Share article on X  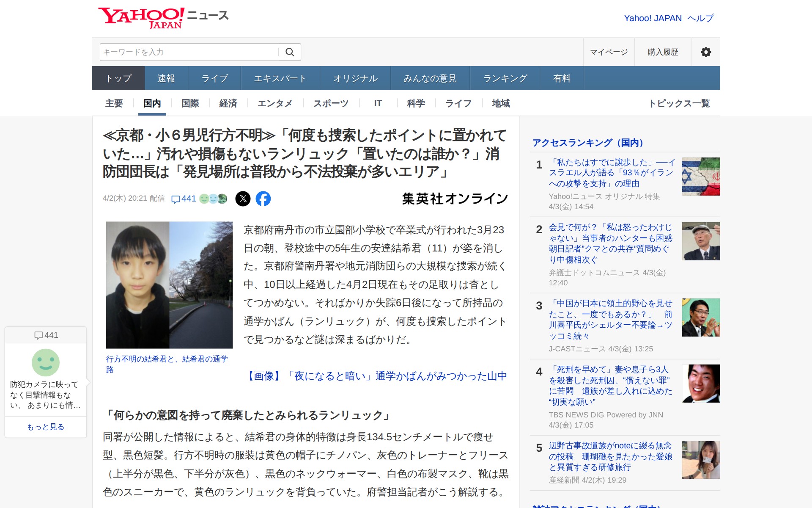[x=243, y=199]
